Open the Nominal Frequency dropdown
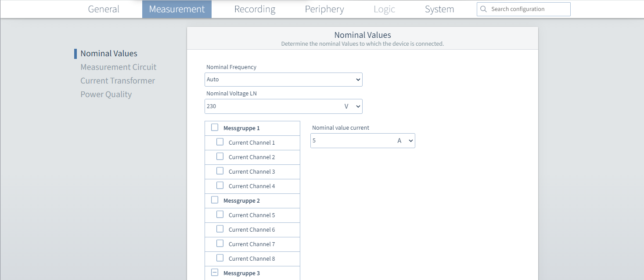Screen dimensions: 644x280 283,80
